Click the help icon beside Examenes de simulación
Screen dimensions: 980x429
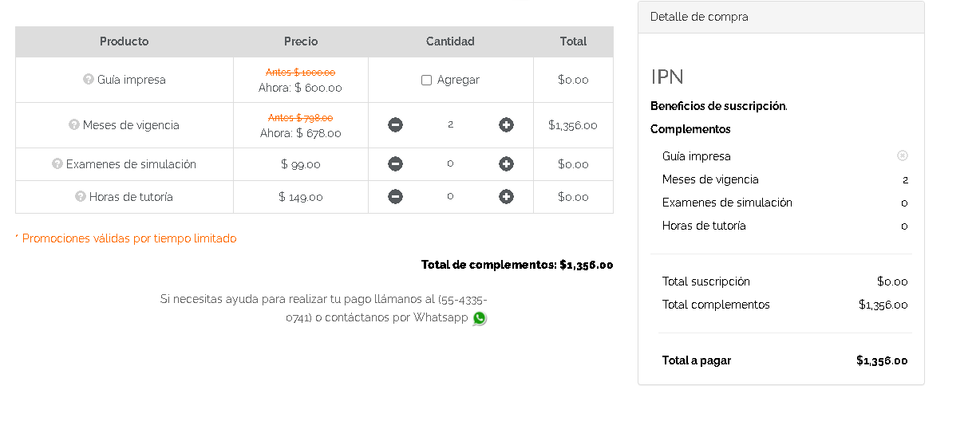coord(57,163)
